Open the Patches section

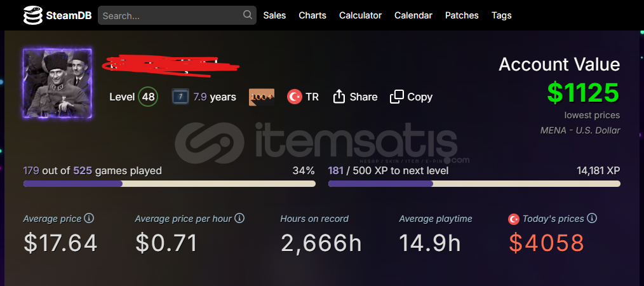(x=462, y=15)
